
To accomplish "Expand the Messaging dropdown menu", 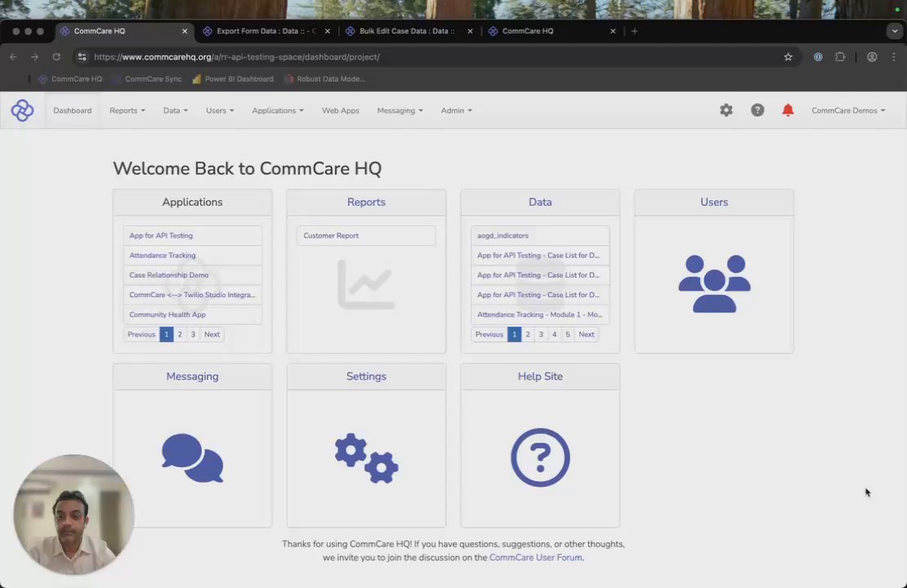I will pyautogui.click(x=400, y=110).
